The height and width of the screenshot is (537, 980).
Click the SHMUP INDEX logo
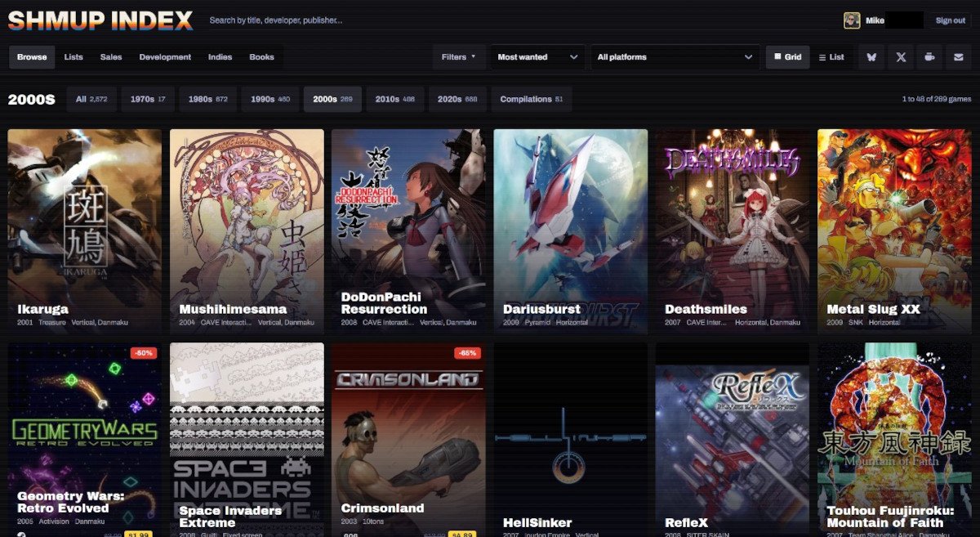pyautogui.click(x=100, y=20)
